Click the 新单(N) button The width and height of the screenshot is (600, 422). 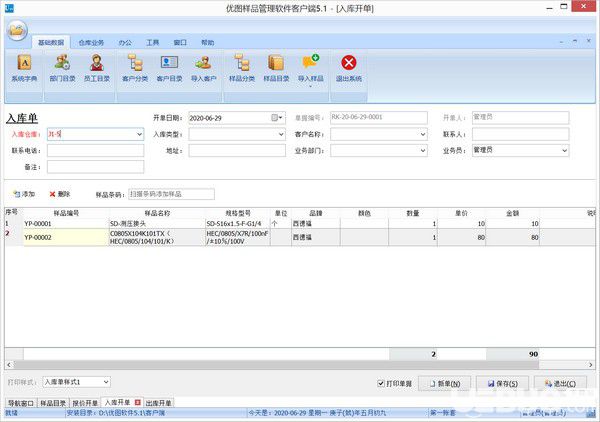tap(445, 383)
